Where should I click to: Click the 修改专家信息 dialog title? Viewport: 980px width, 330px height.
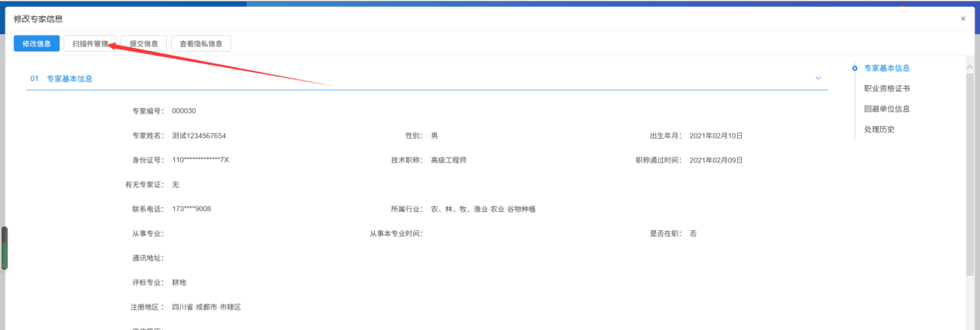(39, 19)
